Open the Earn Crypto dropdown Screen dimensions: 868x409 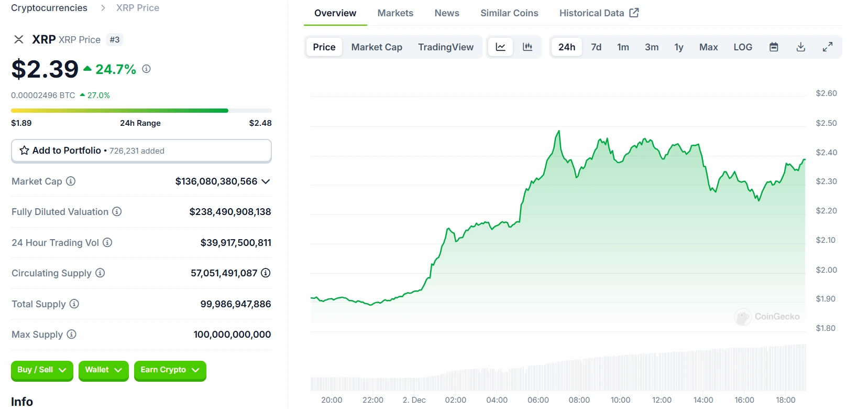coord(170,370)
